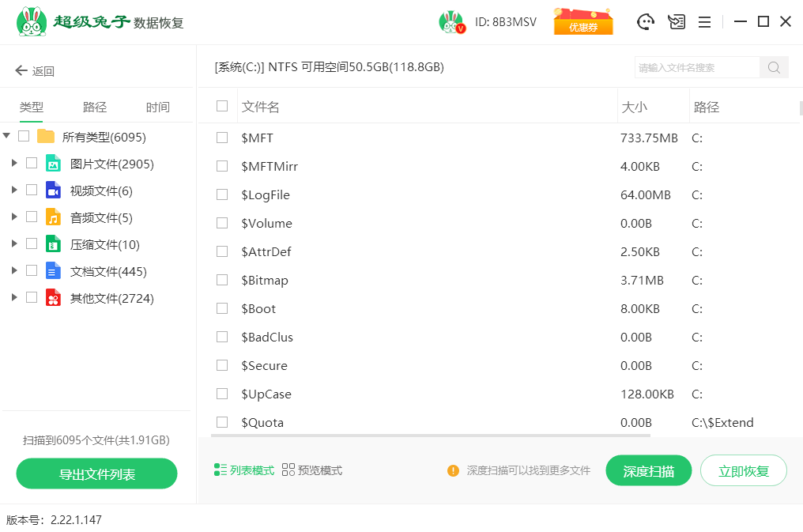Check the box next to $MFT file

pyautogui.click(x=222, y=138)
